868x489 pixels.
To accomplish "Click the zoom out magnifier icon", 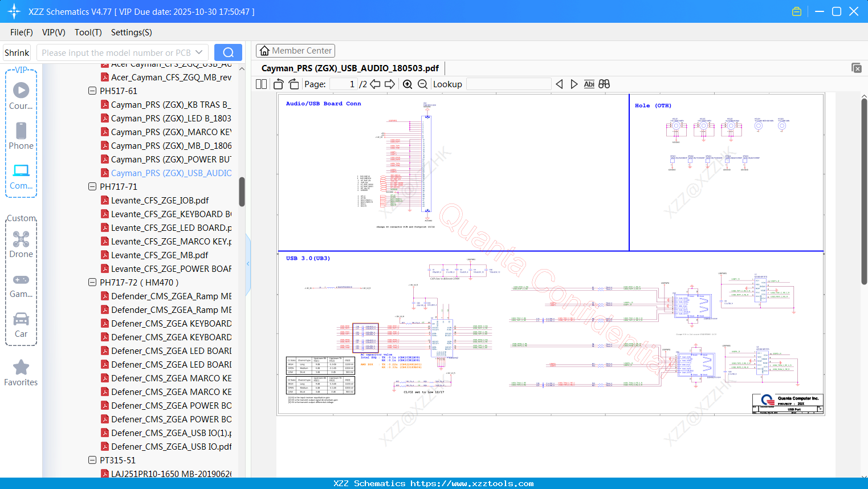I will [422, 84].
